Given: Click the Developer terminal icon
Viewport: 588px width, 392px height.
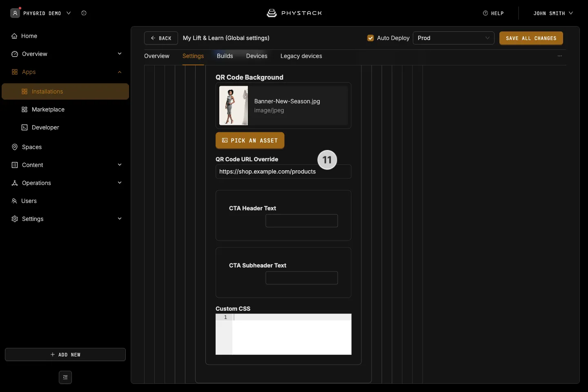Looking at the screenshot, I should 24,127.
